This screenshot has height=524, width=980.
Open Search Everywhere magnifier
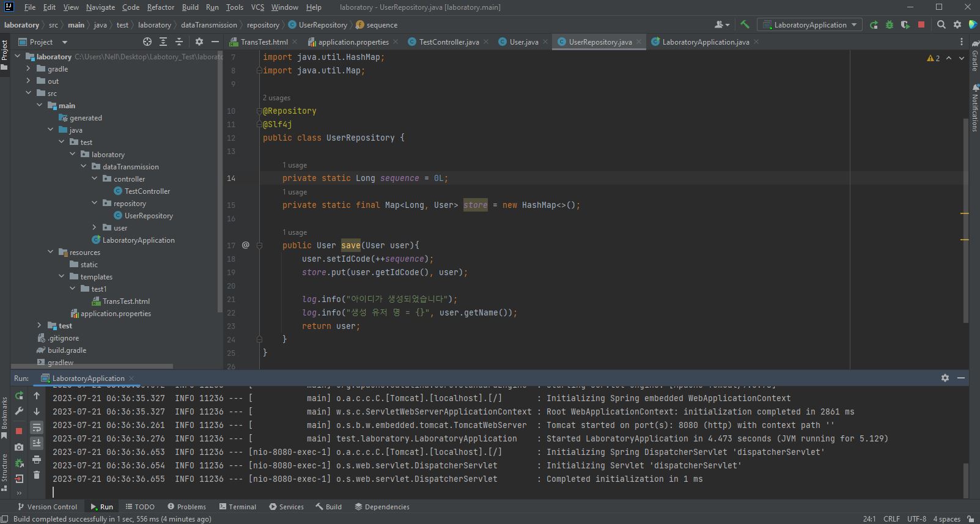point(941,24)
